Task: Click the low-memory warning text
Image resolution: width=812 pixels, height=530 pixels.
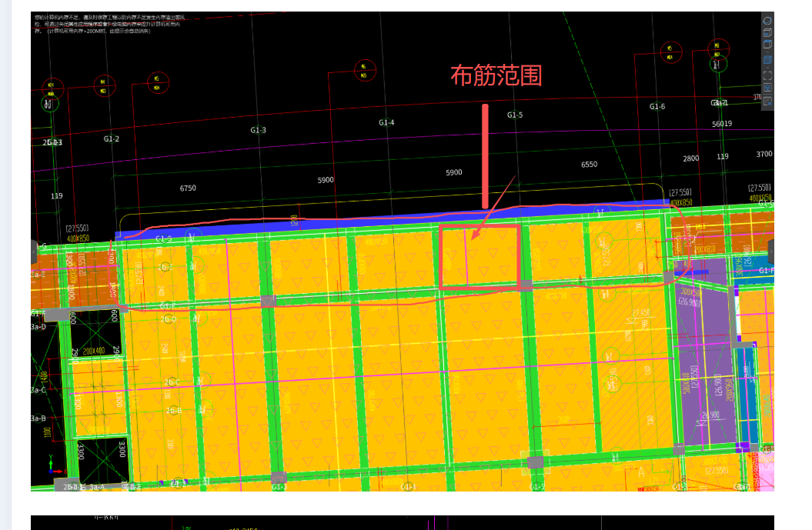Action: coord(110,25)
